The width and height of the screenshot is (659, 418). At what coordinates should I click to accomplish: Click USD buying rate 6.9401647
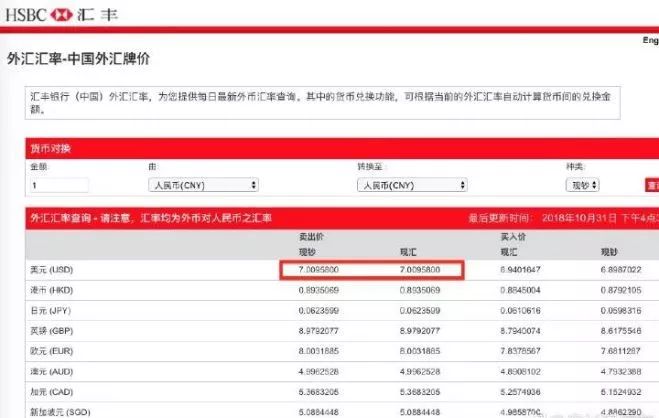pyautogui.click(x=520, y=270)
